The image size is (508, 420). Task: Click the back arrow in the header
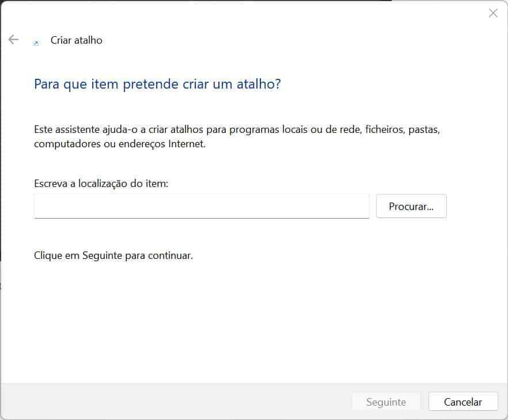(13, 40)
